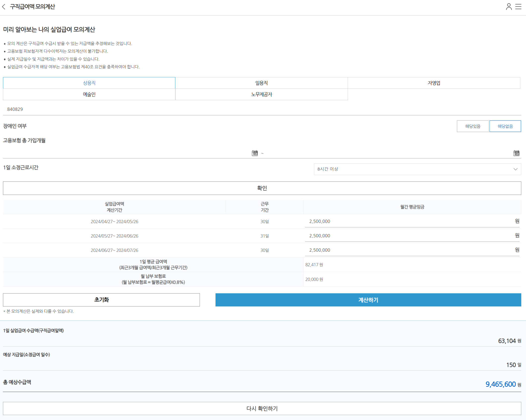Viewport: 526px width, 420px height.
Task: Open the hamburger menu icon
Action: [518, 7]
